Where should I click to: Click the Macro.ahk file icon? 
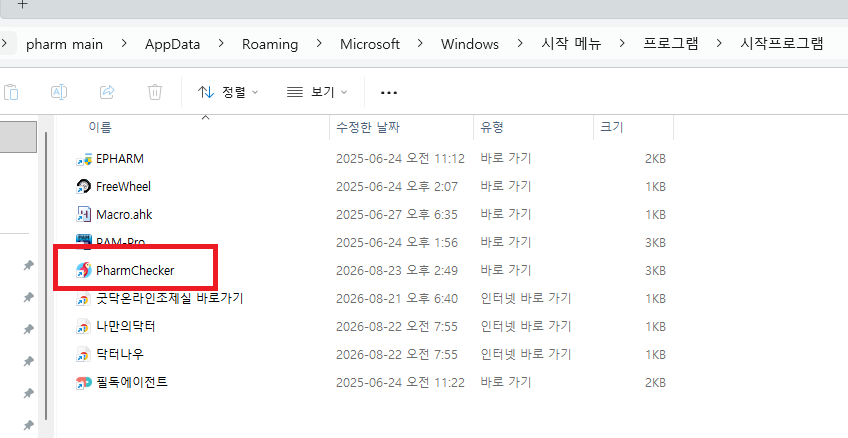[x=83, y=215]
